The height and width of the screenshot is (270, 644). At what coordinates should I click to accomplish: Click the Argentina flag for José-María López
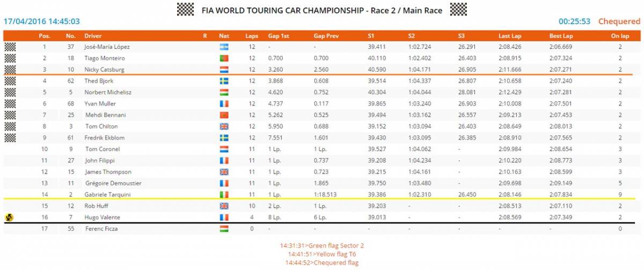point(224,47)
